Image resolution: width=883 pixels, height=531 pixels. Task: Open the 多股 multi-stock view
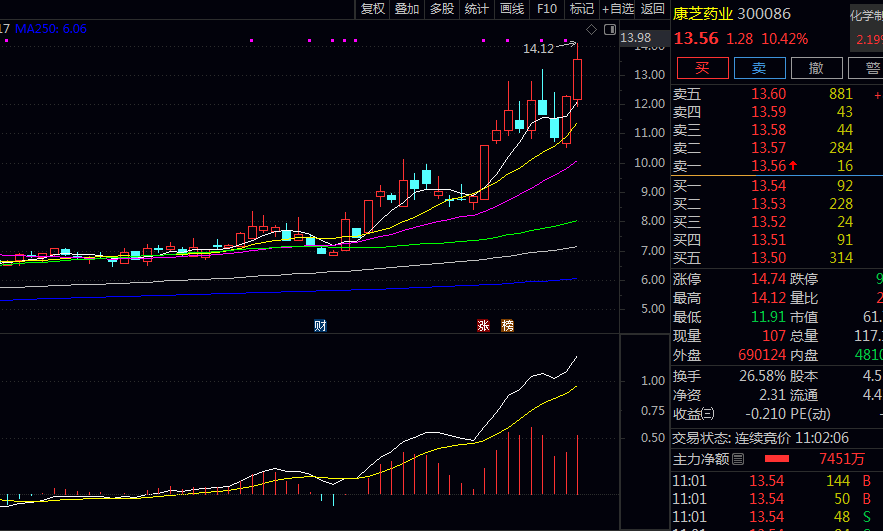(x=442, y=9)
